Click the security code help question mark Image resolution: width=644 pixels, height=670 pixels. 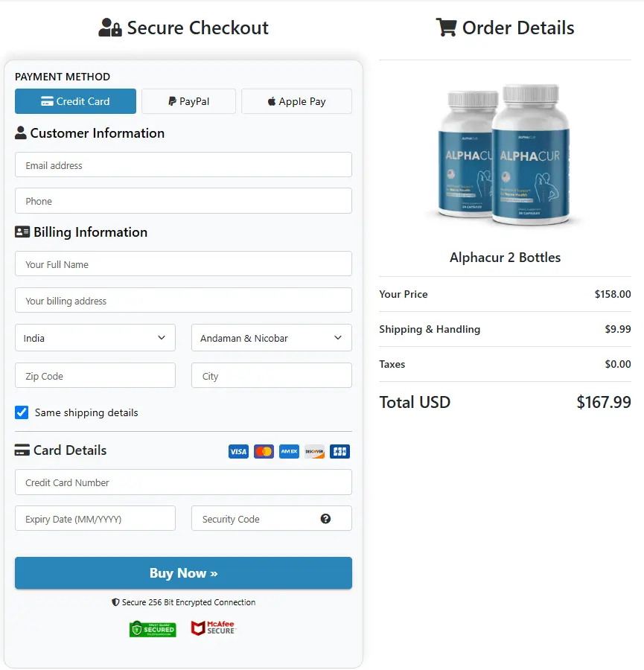coord(325,519)
